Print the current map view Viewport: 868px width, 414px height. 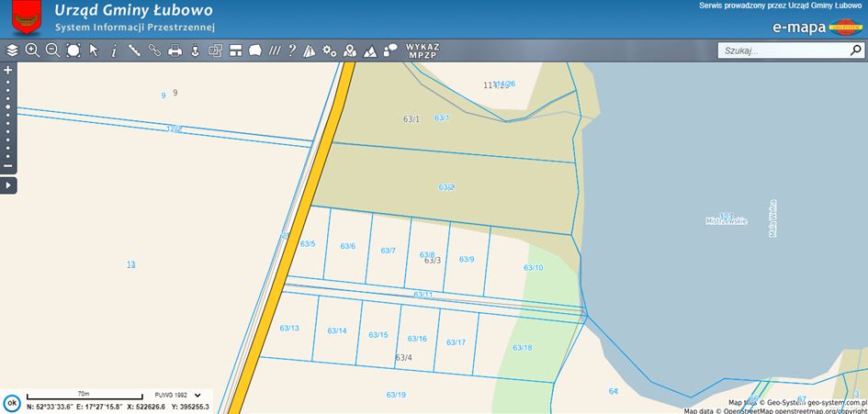tap(175, 50)
